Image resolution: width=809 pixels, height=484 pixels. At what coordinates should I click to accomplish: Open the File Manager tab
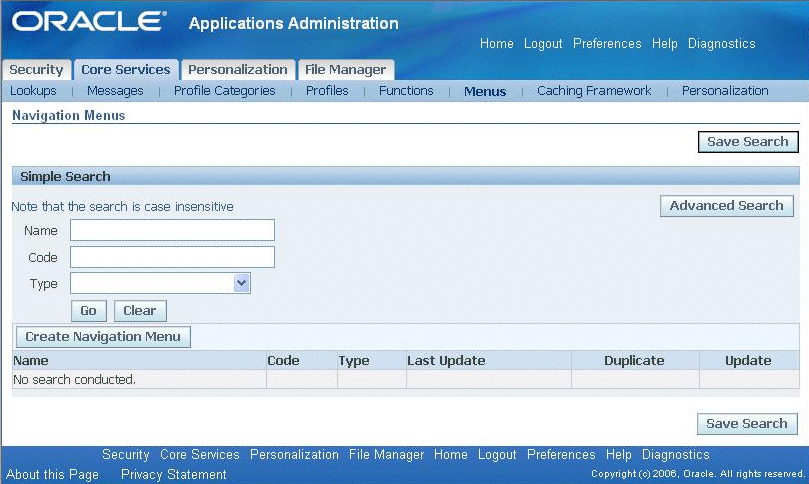tap(345, 70)
